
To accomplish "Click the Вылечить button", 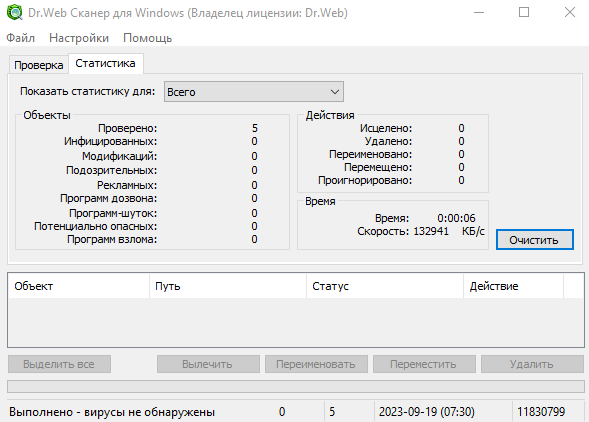I will [208, 364].
